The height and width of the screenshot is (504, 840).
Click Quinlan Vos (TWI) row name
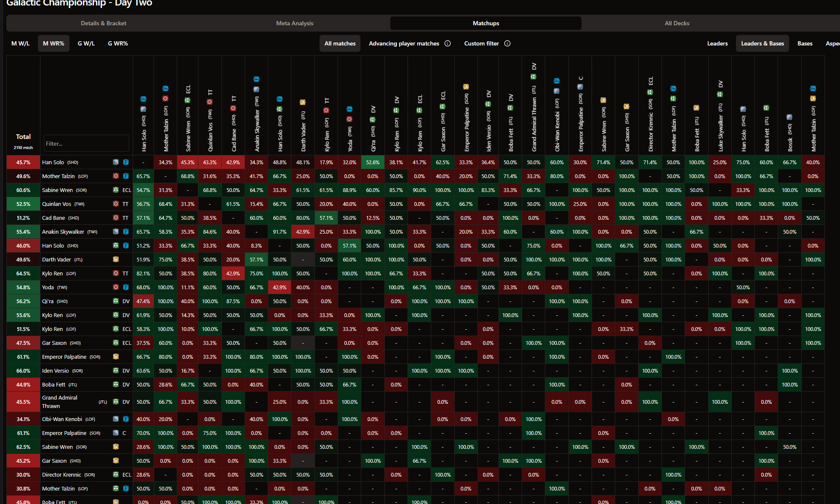[x=63, y=204]
